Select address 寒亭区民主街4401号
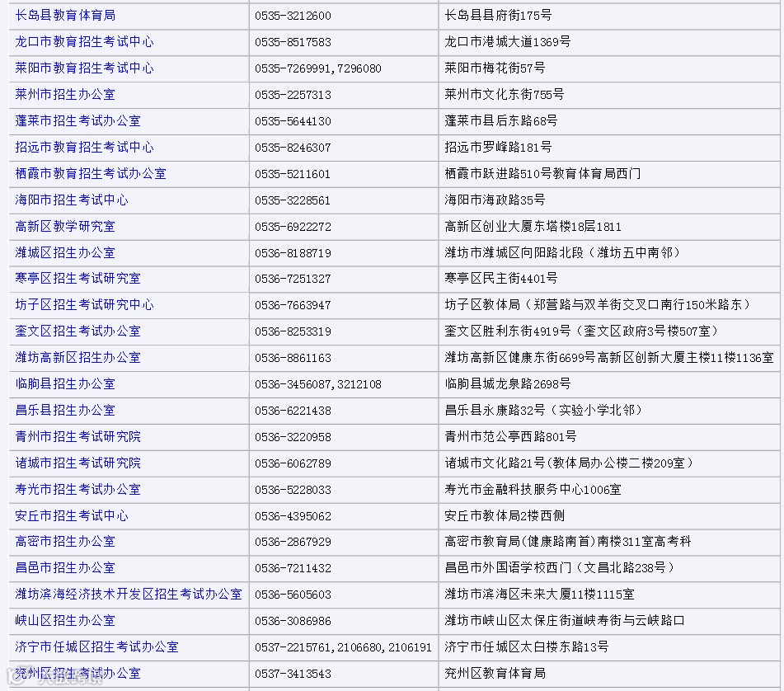This screenshot has width=784, height=691. [x=501, y=279]
